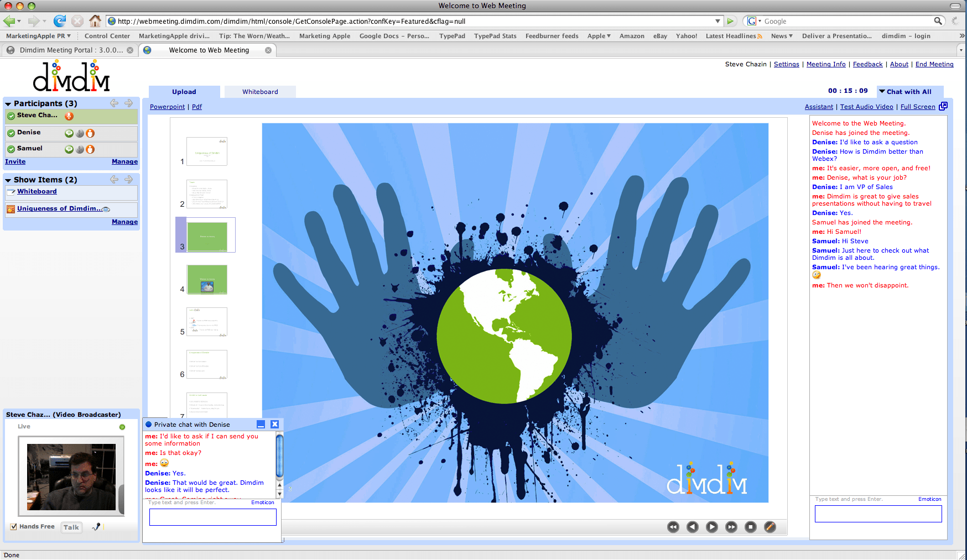Open the Invite link under Participants
Image resolution: width=967 pixels, height=560 pixels.
(x=15, y=161)
